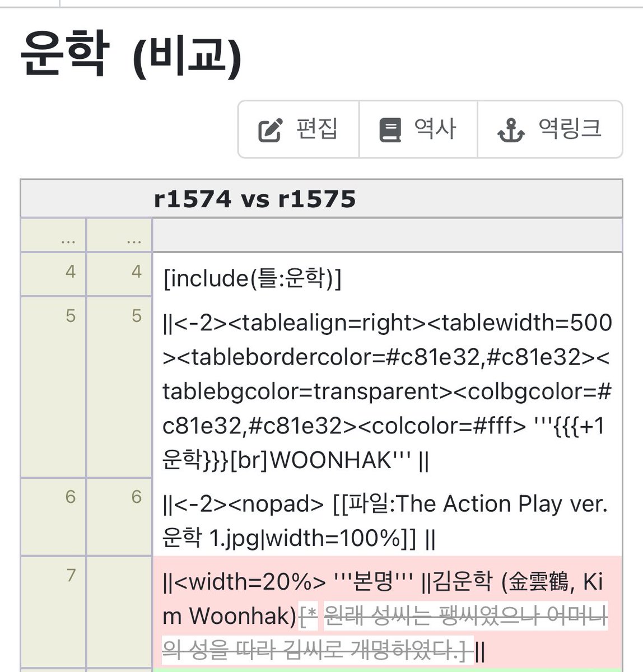Click the struck-through 원래 성씨는 footnote text
Image resolution: width=643 pixels, height=672 pixels.
click(x=465, y=616)
